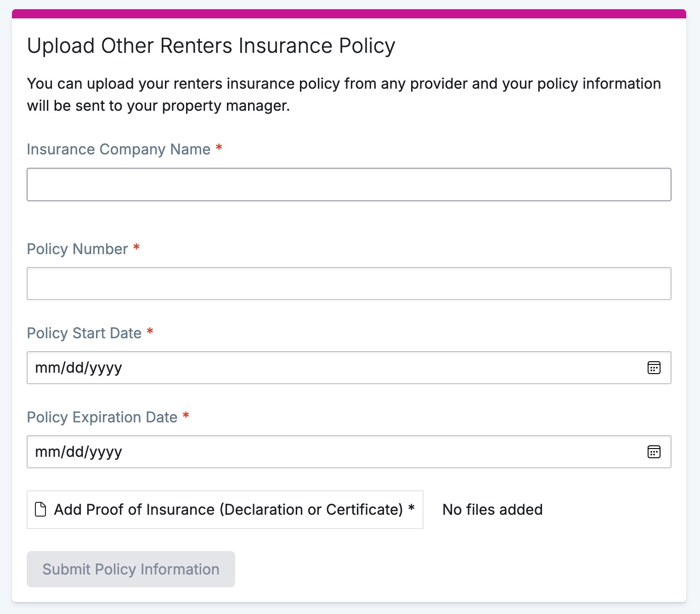Click the Insurance Company Name label
The width and height of the screenshot is (700, 614).
[119, 149]
